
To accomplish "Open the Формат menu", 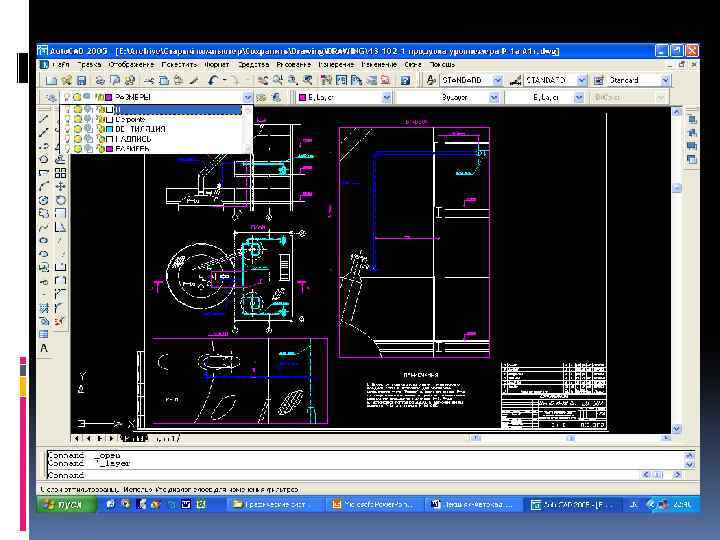I will pyautogui.click(x=216, y=65).
